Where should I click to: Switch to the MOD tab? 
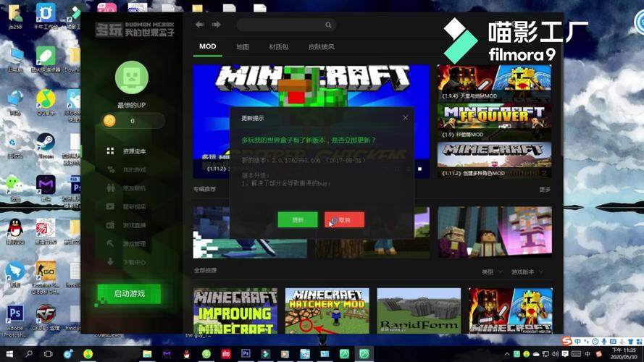click(x=207, y=46)
